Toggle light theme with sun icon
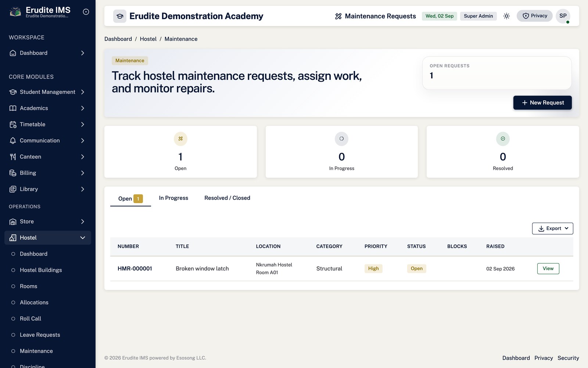 (x=506, y=16)
